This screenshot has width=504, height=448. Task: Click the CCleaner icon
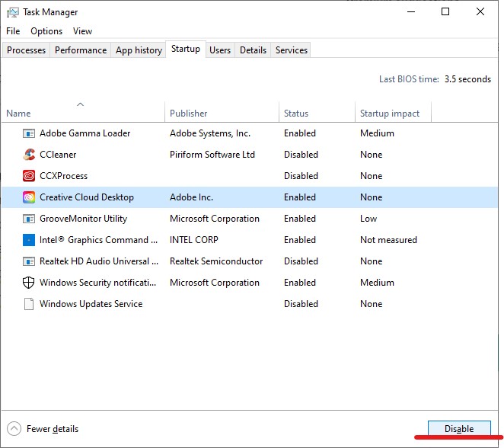(29, 155)
